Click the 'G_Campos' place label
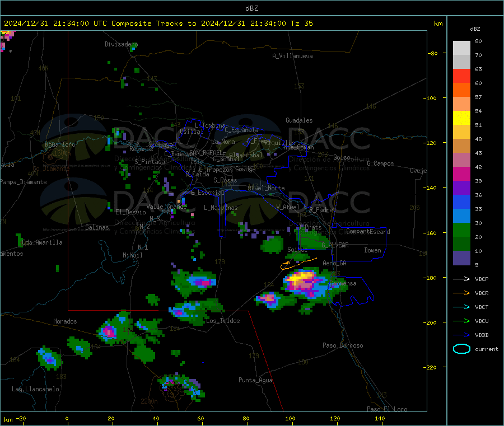Viewport: 504px width, 426px height. pyautogui.click(x=380, y=163)
